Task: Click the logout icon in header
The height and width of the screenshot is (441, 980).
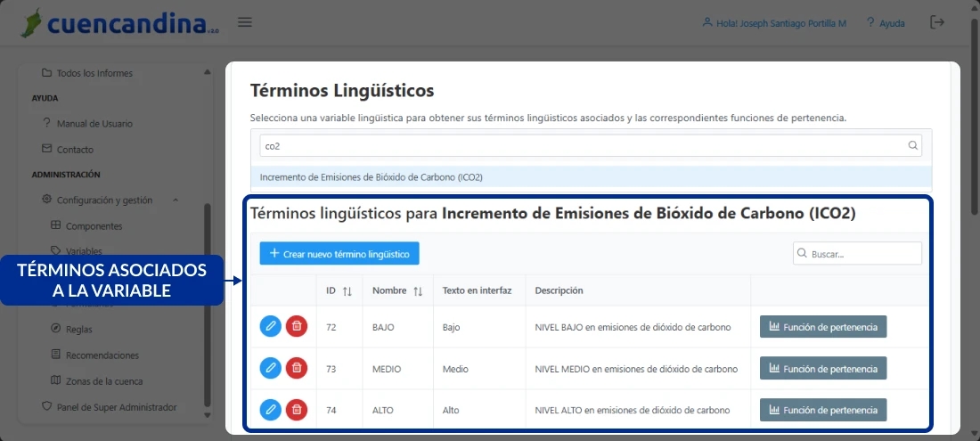Action: [936, 22]
